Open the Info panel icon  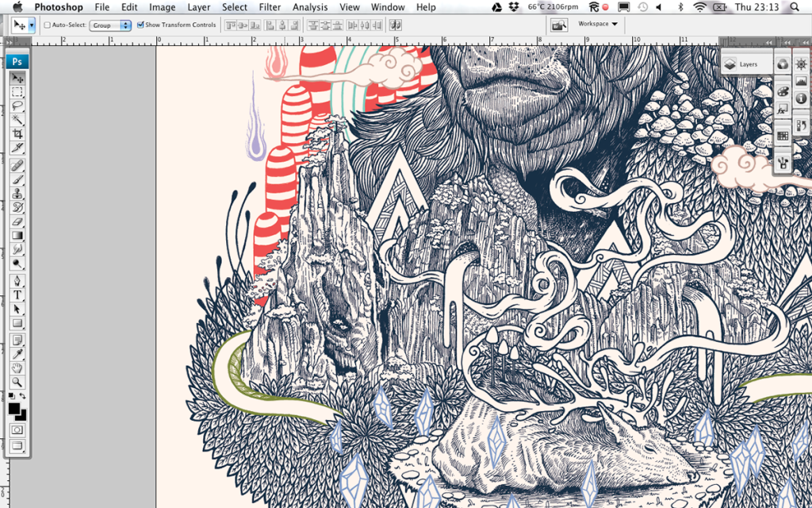tap(801, 99)
